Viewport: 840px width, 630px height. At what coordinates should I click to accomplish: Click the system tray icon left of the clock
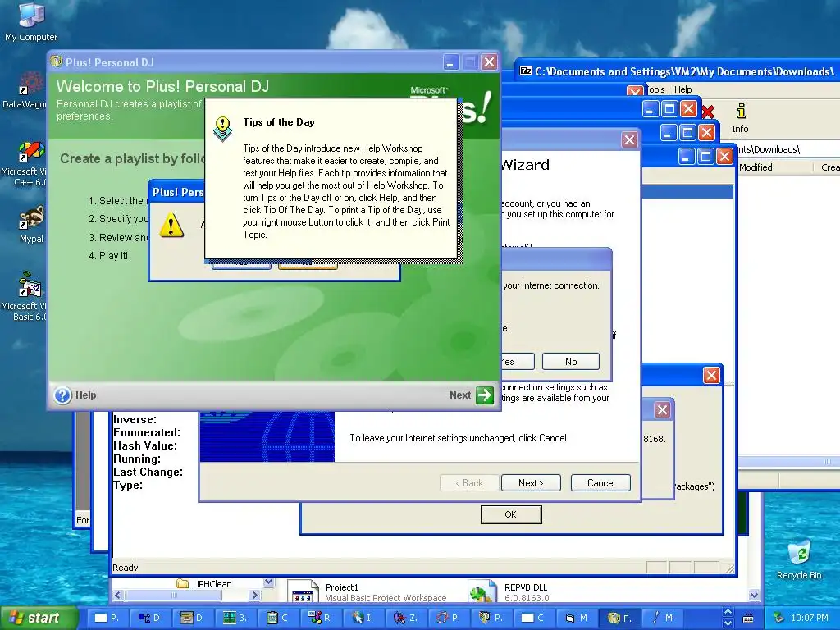(778, 618)
